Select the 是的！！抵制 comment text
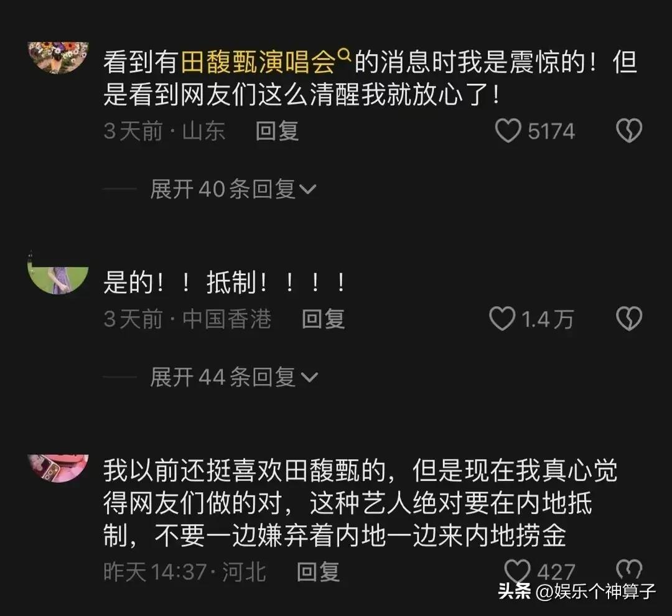This screenshot has height=616, width=672. pos(224,282)
